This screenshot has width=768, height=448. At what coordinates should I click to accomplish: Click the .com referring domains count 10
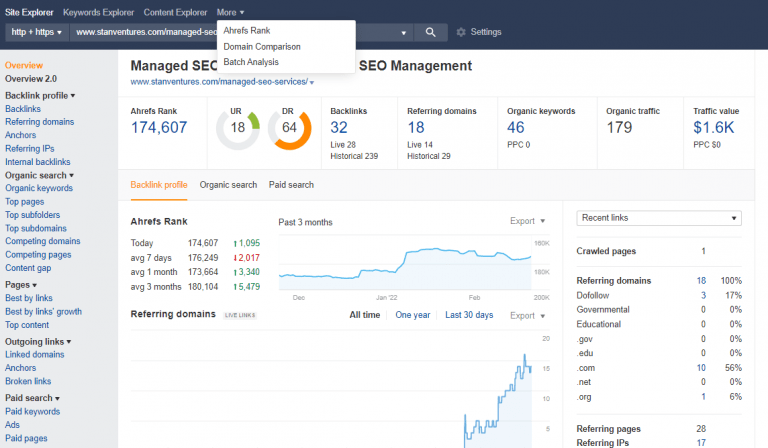[701, 368]
